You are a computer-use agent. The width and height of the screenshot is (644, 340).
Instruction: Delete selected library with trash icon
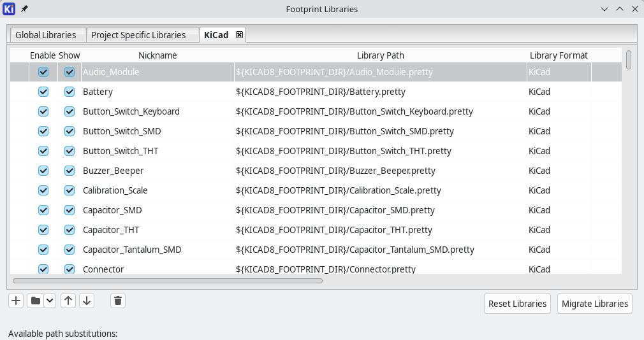pyautogui.click(x=118, y=301)
